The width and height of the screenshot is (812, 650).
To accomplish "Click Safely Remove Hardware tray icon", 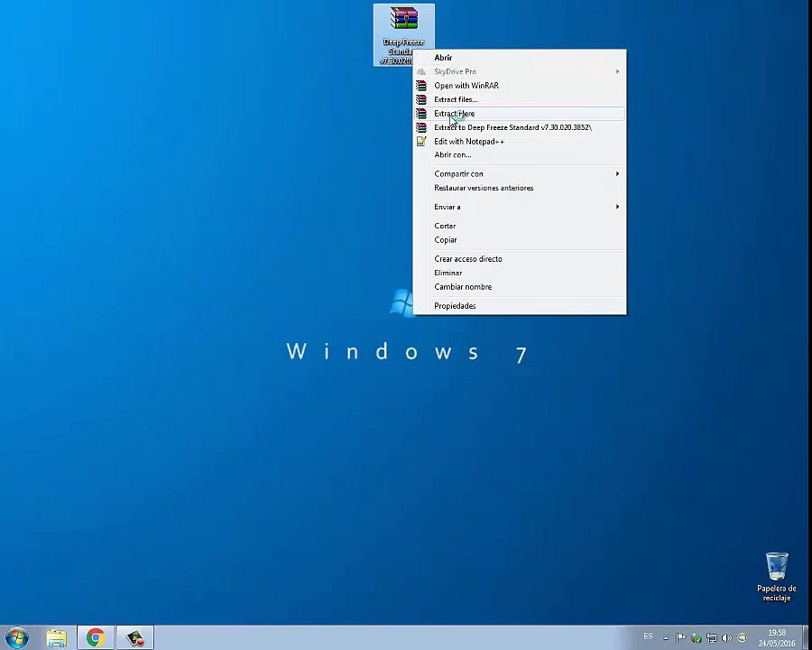I will coord(697,637).
